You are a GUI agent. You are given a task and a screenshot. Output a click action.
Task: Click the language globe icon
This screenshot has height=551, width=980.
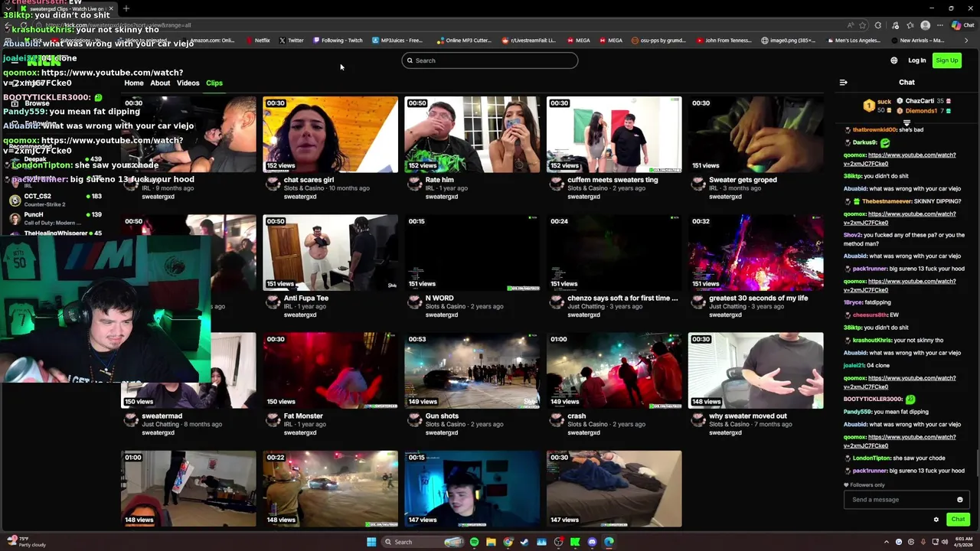894,60
